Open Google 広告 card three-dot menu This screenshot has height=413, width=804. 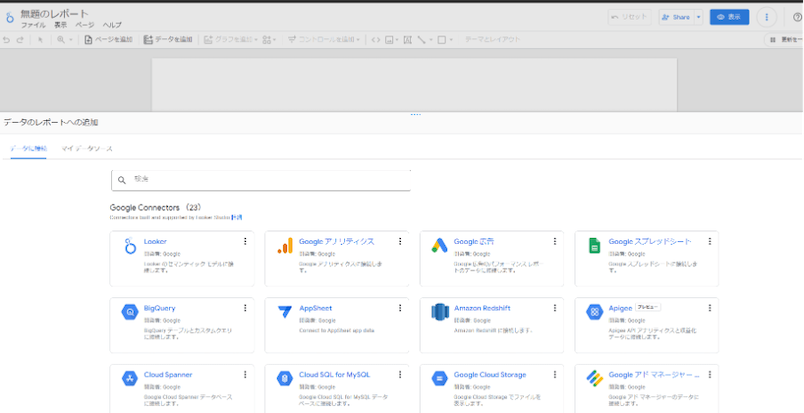[x=555, y=241]
